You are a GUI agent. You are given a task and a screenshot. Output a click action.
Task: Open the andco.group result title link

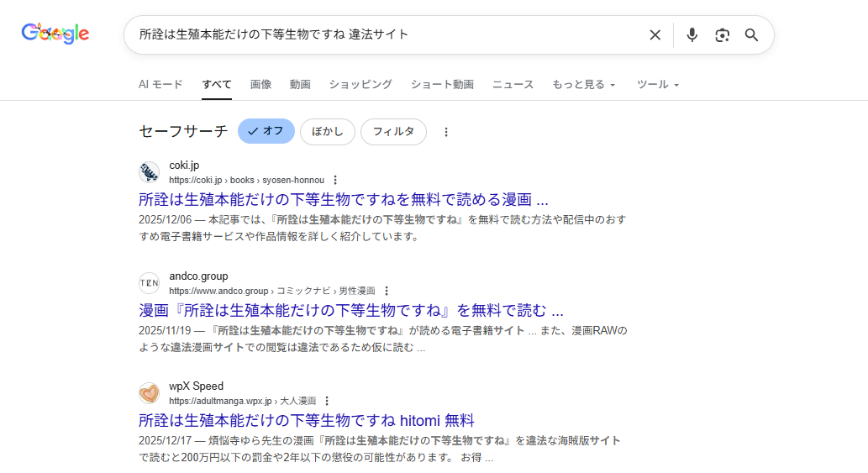351,310
